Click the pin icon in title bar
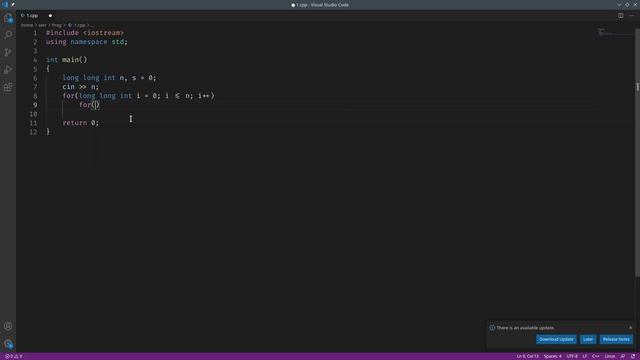This screenshot has width=640, height=360. [x=13, y=4]
